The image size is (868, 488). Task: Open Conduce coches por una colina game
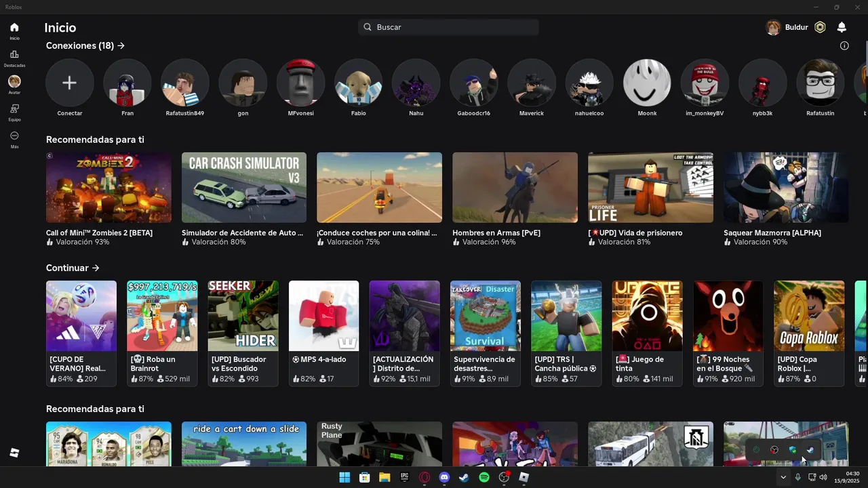(380, 188)
